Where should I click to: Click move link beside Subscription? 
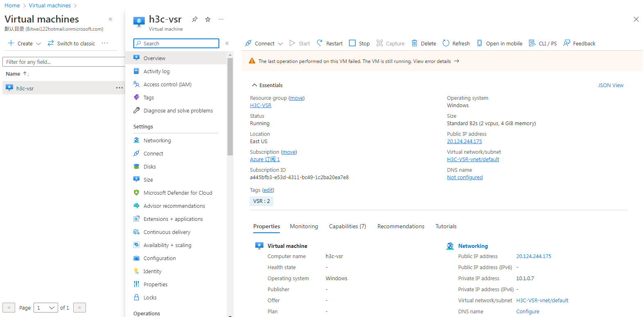click(289, 152)
